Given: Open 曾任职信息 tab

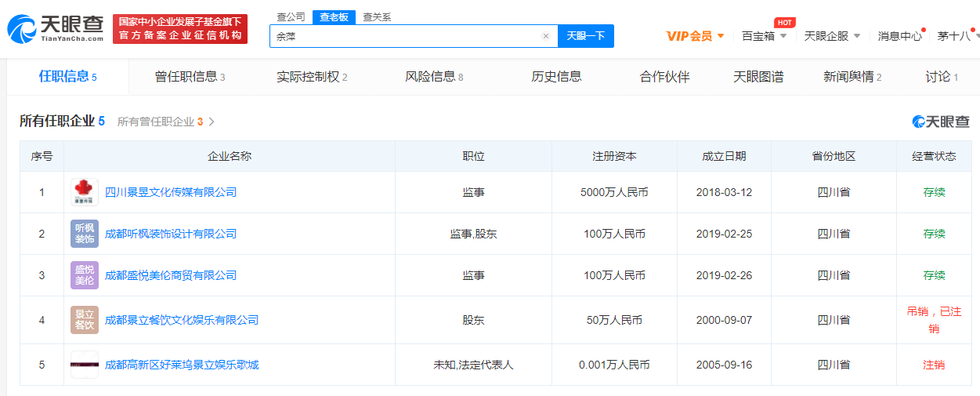Looking at the screenshot, I should click(x=190, y=76).
